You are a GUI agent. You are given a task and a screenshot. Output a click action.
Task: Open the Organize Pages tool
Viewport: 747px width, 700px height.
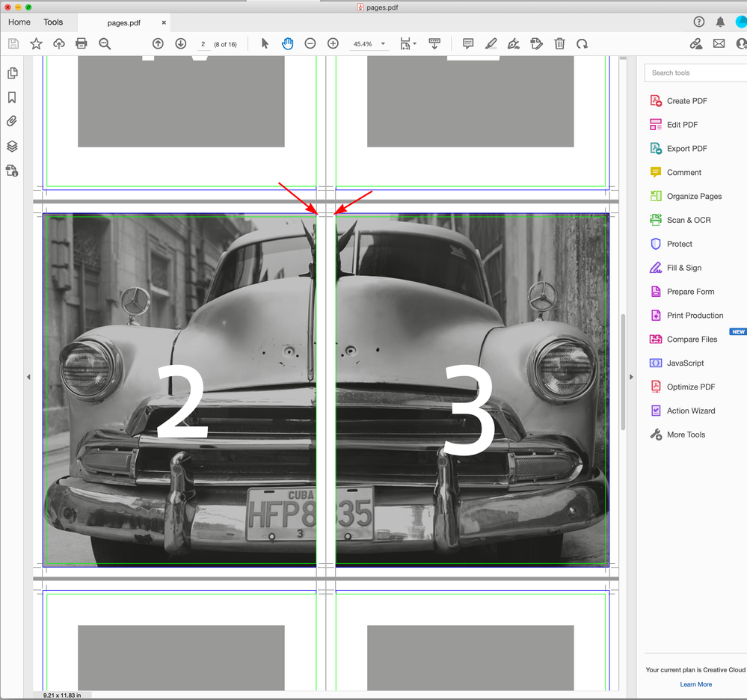[x=686, y=197]
